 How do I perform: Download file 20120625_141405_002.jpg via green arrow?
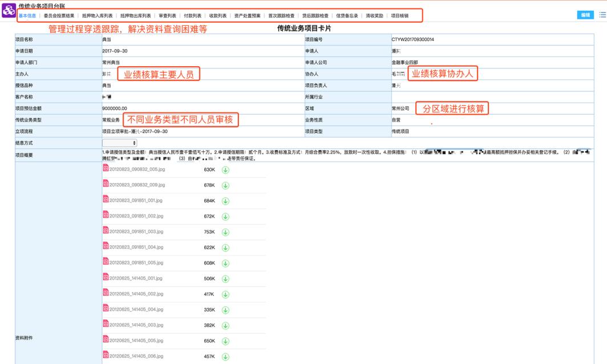(225, 294)
